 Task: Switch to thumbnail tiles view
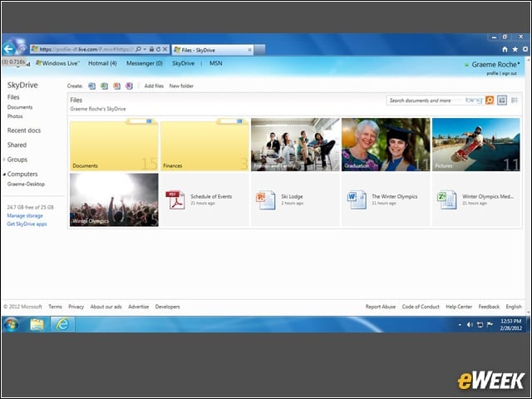pos(502,100)
